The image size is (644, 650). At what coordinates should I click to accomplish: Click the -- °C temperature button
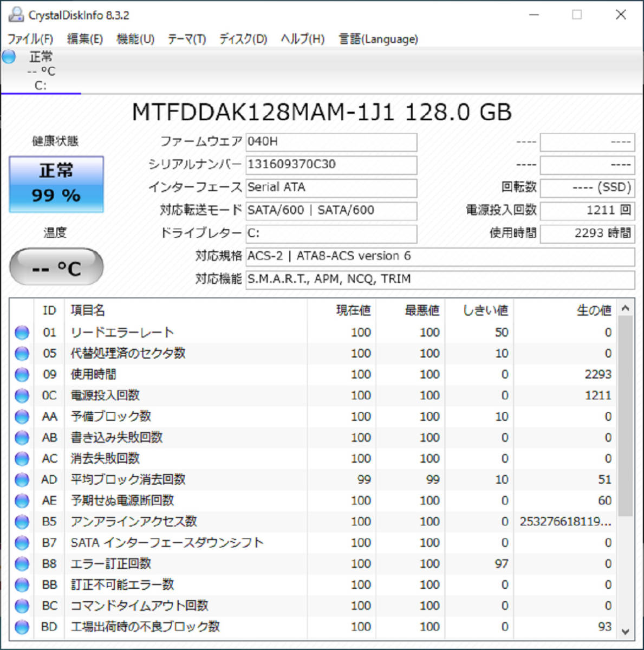(56, 267)
